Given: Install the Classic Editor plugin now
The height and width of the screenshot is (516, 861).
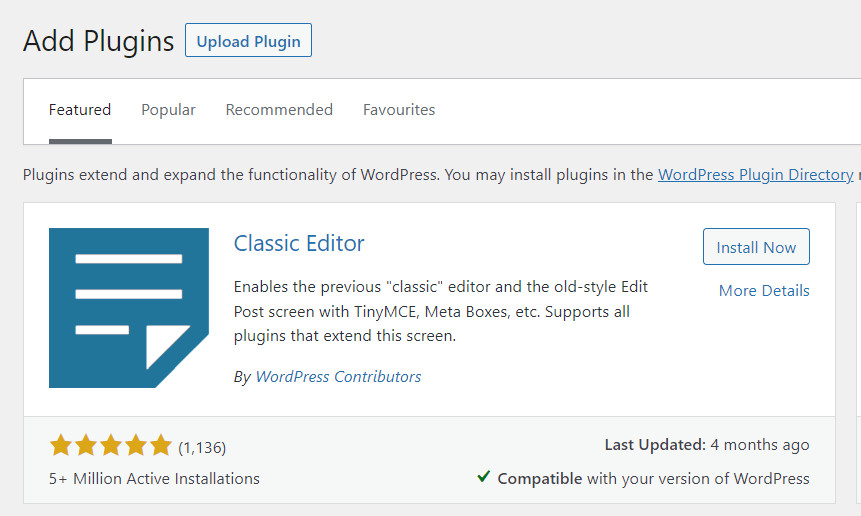Looking at the screenshot, I should click(756, 247).
